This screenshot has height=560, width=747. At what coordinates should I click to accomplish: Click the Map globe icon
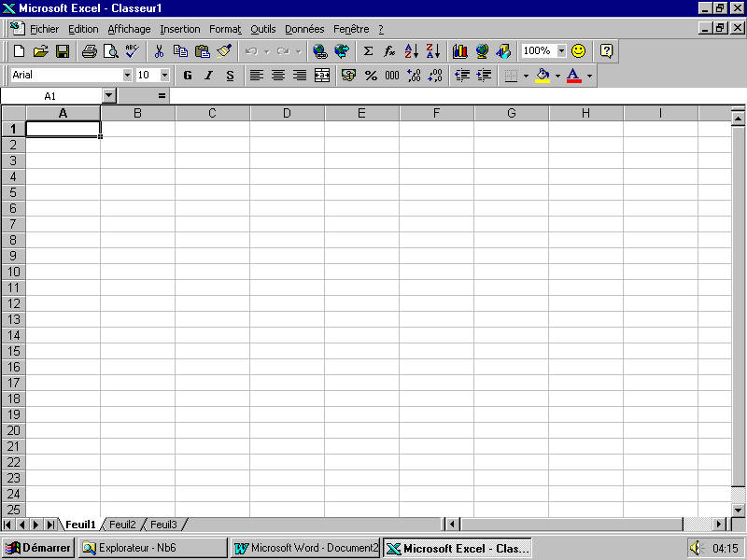482,51
